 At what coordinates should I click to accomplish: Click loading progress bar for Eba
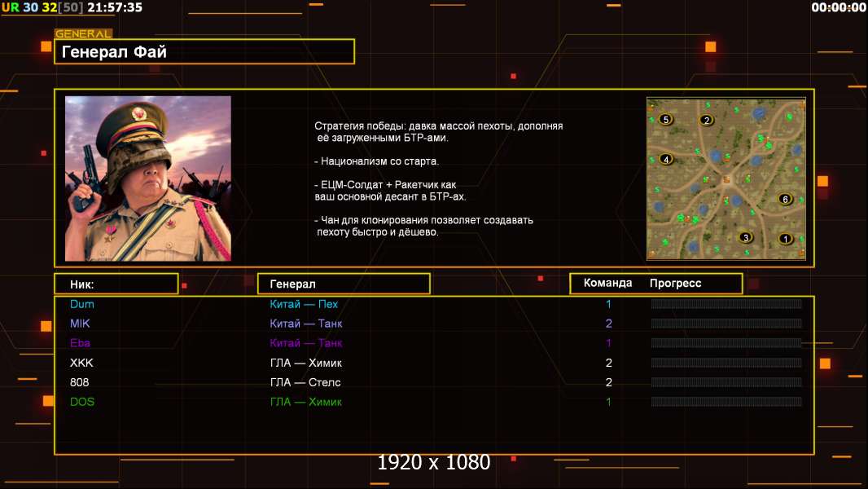(x=726, y=343)
